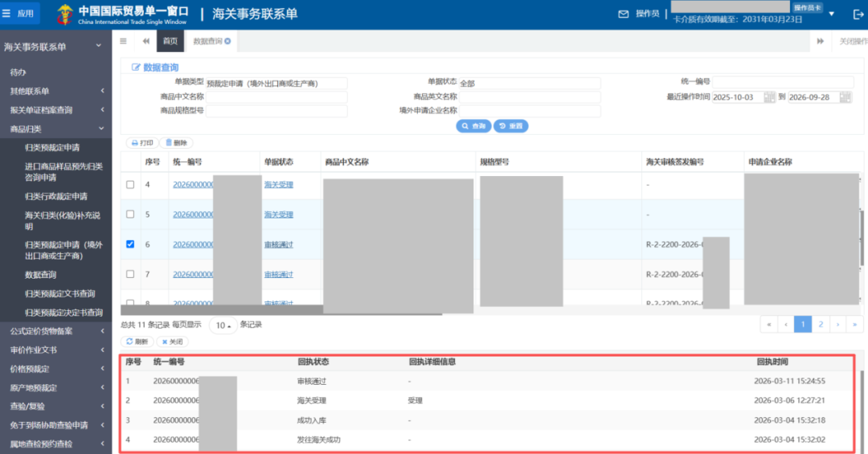Expand 报关单证档案查询 in the sidebar
This screenshot has width=868, height=454.
[x=55, y=109]
